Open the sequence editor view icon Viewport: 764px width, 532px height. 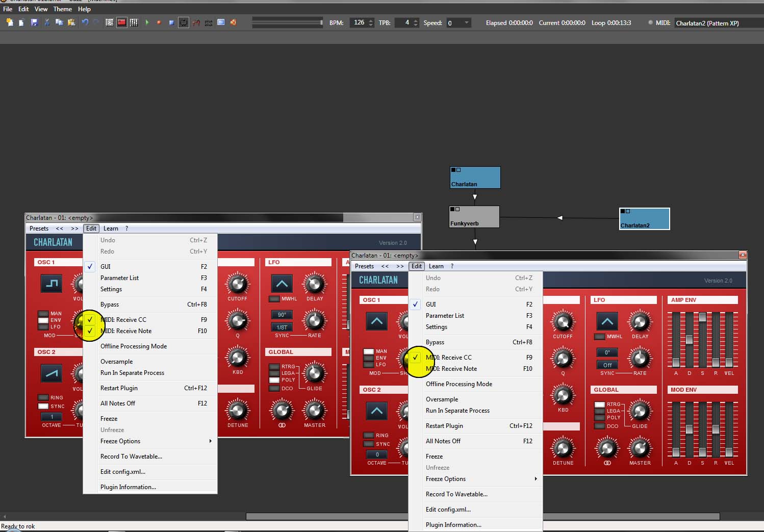pyautogui.click(x=134, y=22)
